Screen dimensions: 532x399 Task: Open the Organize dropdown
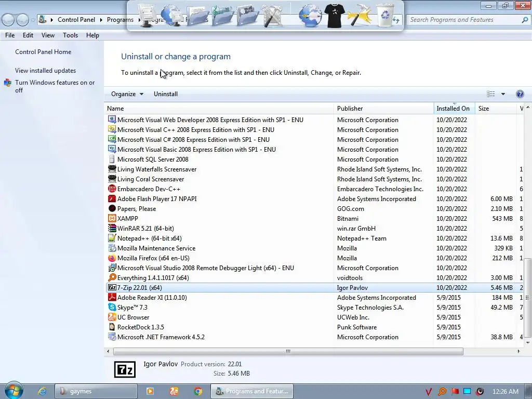(127, 94)
